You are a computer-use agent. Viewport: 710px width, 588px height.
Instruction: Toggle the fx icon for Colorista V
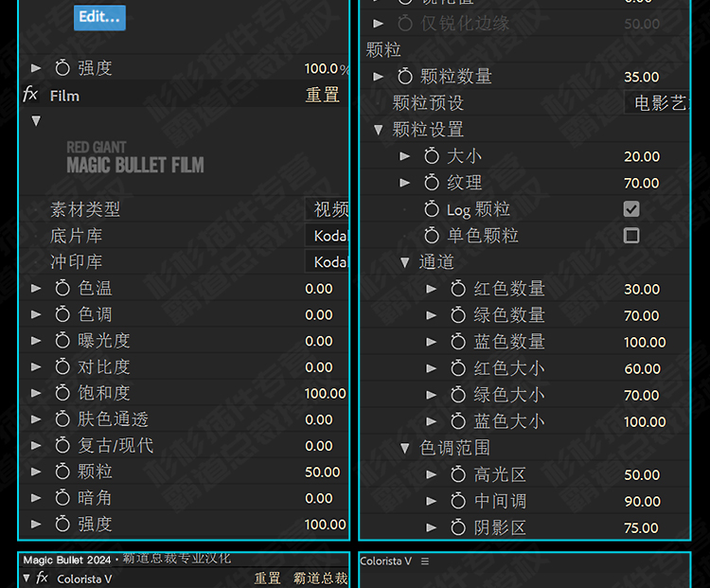coord(42,578)
